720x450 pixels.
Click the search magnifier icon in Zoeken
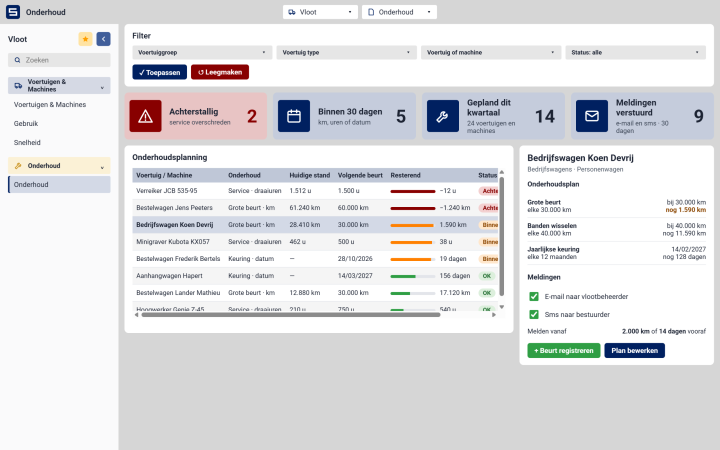(17, 60)
